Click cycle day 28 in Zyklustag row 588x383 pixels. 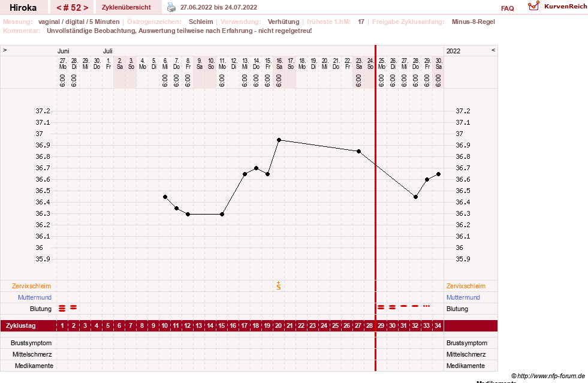pos(369,325)
